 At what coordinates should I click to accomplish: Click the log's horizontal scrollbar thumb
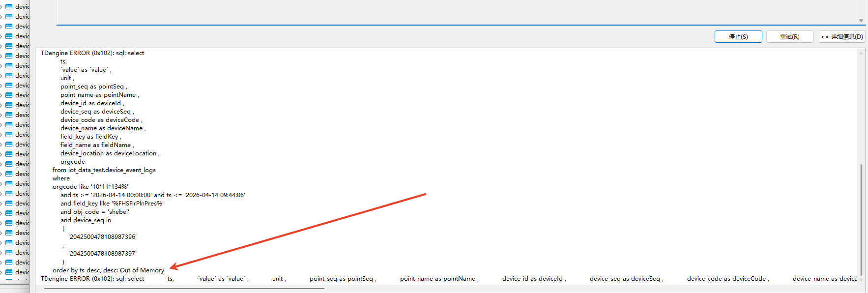[184, 289]
